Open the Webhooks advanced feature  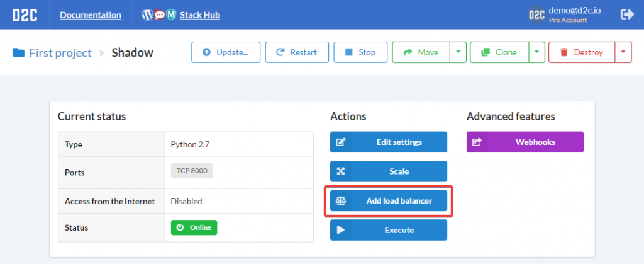[525, 142]
